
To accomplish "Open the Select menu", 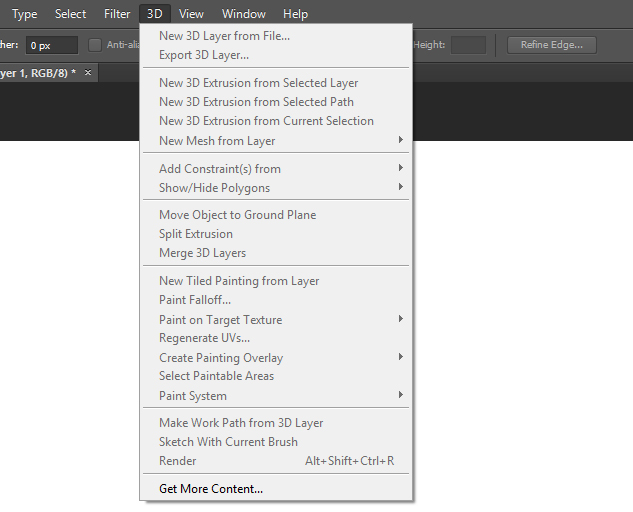I will click(70, 14).
